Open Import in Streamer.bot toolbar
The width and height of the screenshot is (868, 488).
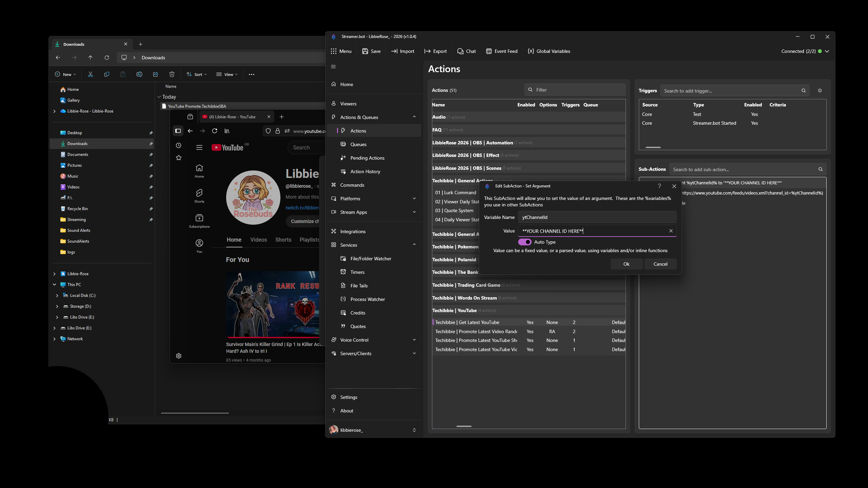coord(403,51)
